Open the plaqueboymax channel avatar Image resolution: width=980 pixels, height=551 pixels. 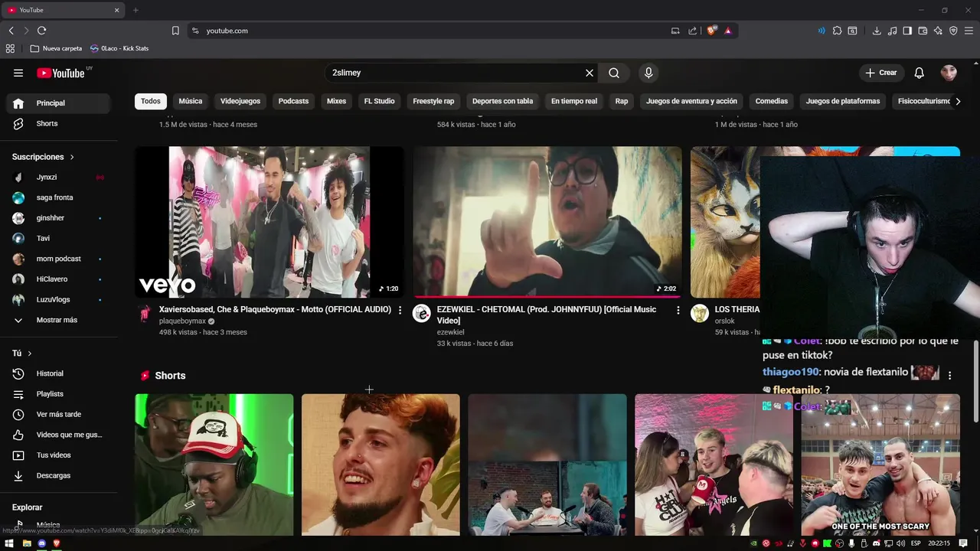coord(145,313)
